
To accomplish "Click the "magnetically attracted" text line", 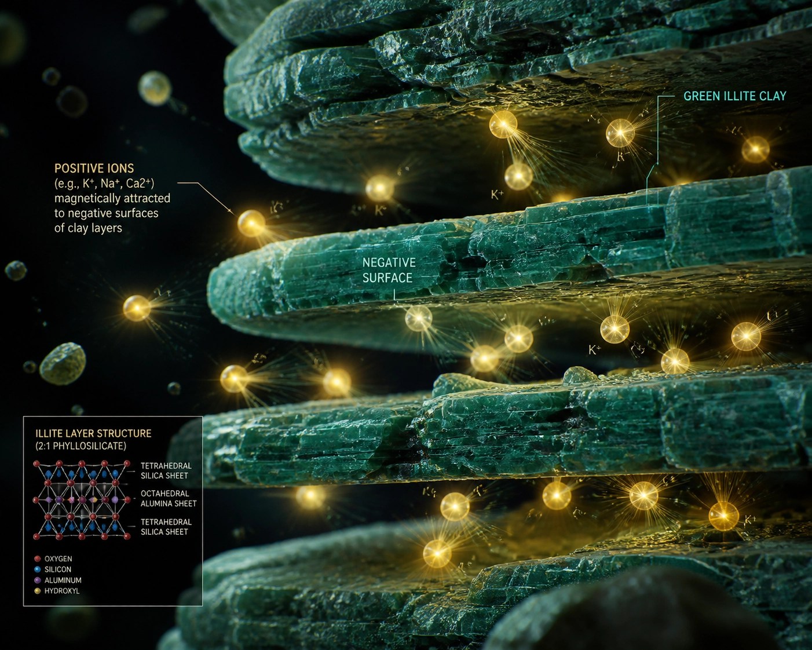I will [x=112, y=198].
